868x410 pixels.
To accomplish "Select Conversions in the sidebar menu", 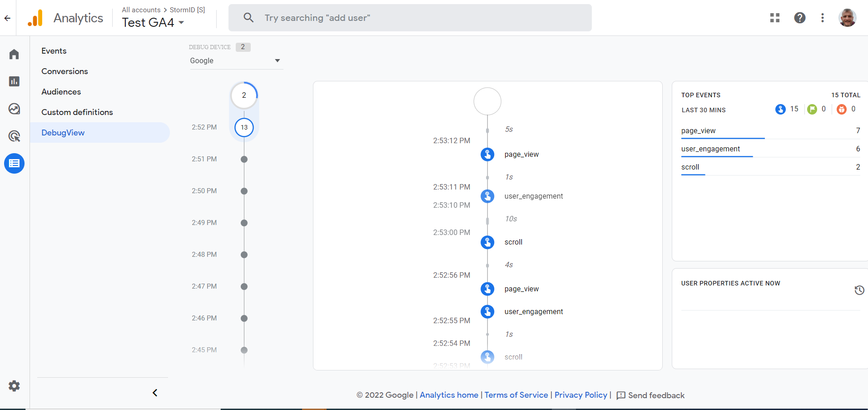I will pyautogui.click(x=64, y=71).
